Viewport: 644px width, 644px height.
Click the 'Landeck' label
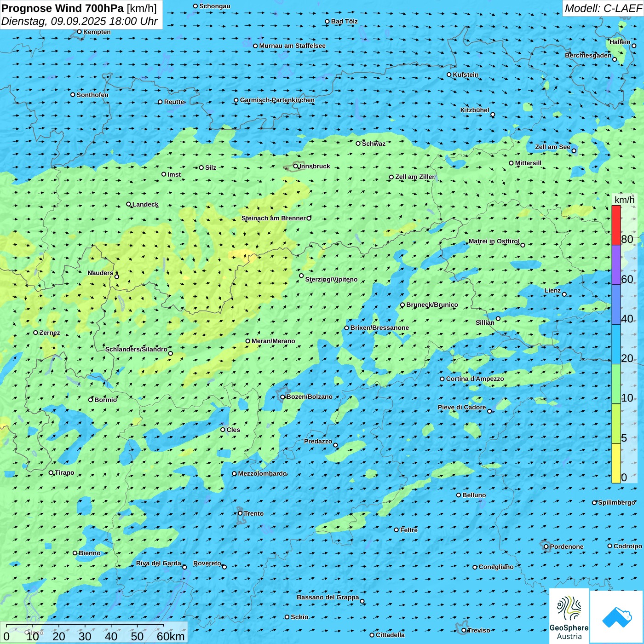tap(145, 204)
